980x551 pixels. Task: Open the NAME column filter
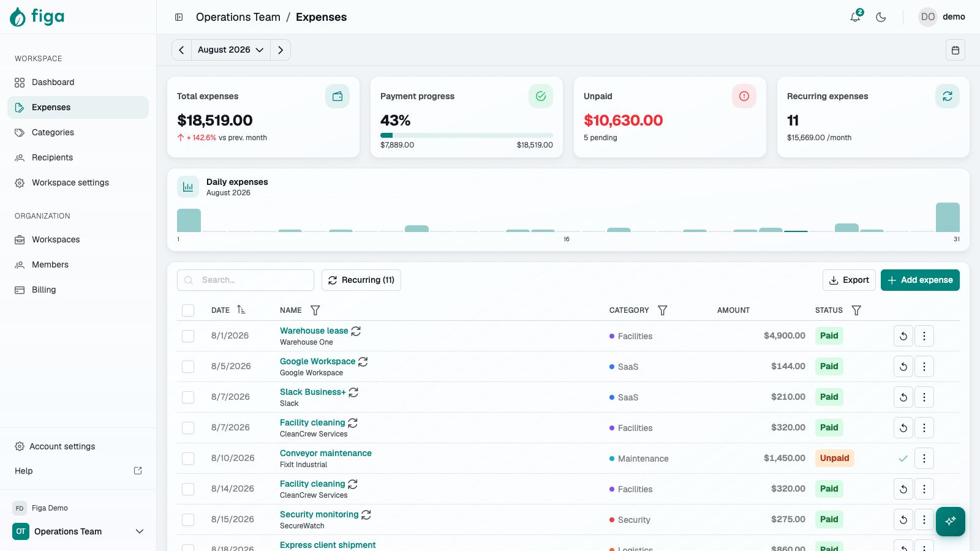click(x=315, y=310)
